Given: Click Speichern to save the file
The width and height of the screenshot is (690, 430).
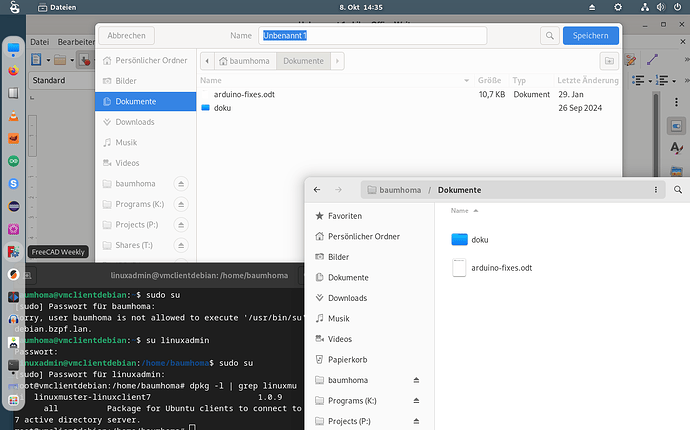Looking at the screenshot, I should coord(591,36).
